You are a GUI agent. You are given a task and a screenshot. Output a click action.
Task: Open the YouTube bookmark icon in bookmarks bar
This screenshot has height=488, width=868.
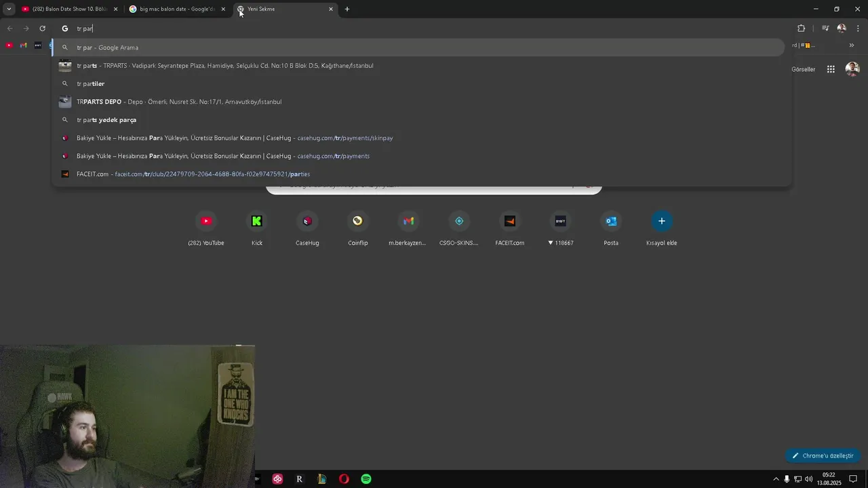[9, 45]
